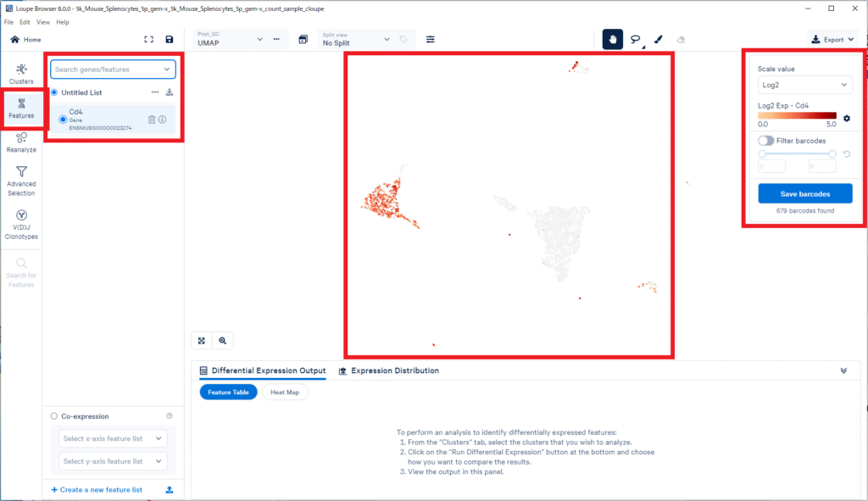Viewport: 868px width, 501px height.
Task: Open Advanced Selection filter tool
Action: click(21, 181)
